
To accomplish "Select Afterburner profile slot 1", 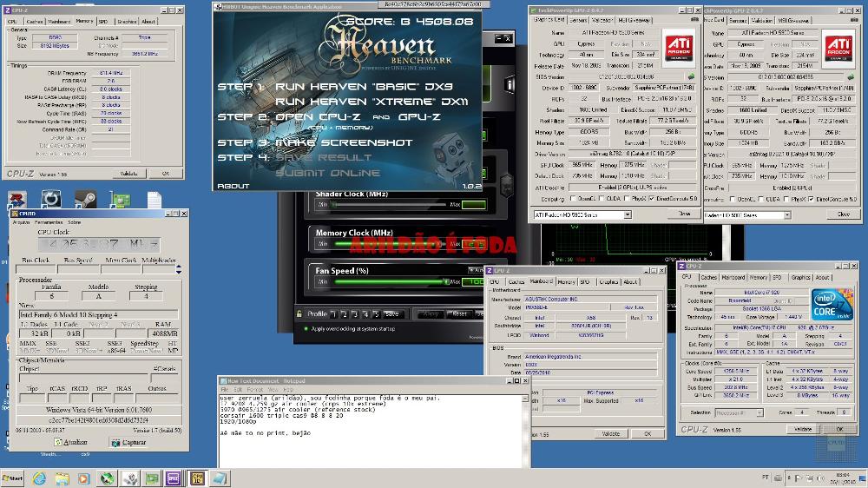I will [333, 314].
